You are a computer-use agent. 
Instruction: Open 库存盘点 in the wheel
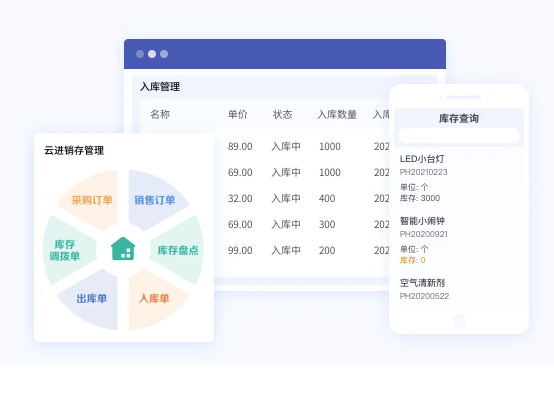(x=178, y=250)
